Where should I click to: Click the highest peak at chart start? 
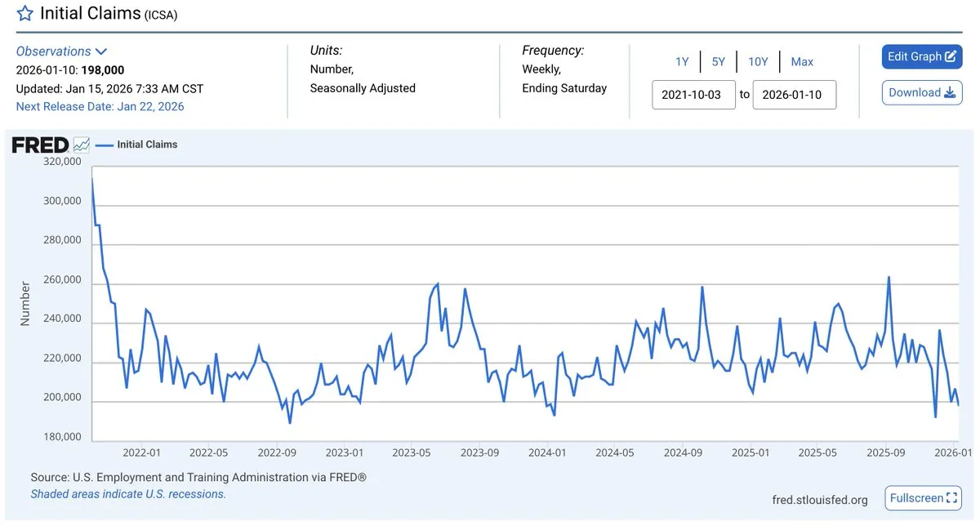tap(92, 179)
